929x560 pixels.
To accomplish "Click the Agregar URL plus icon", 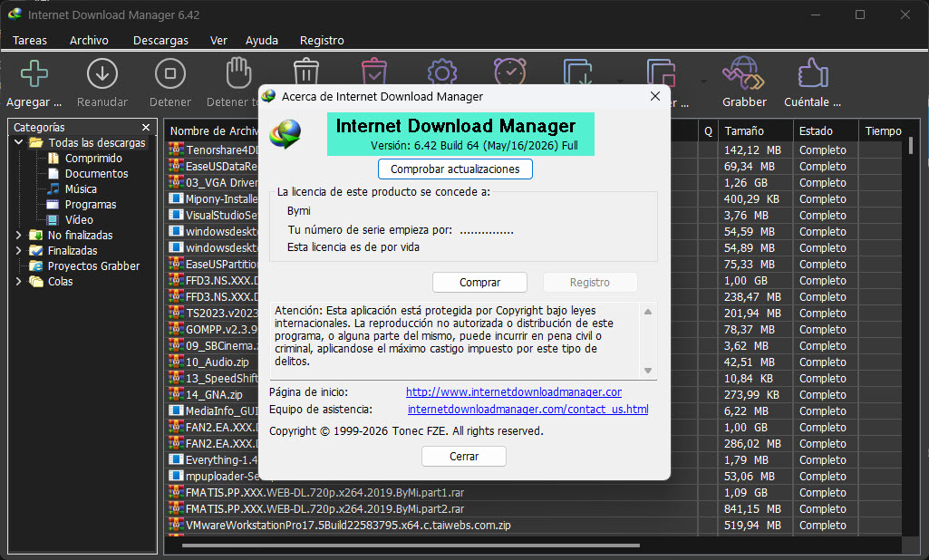I will [34, 74].
